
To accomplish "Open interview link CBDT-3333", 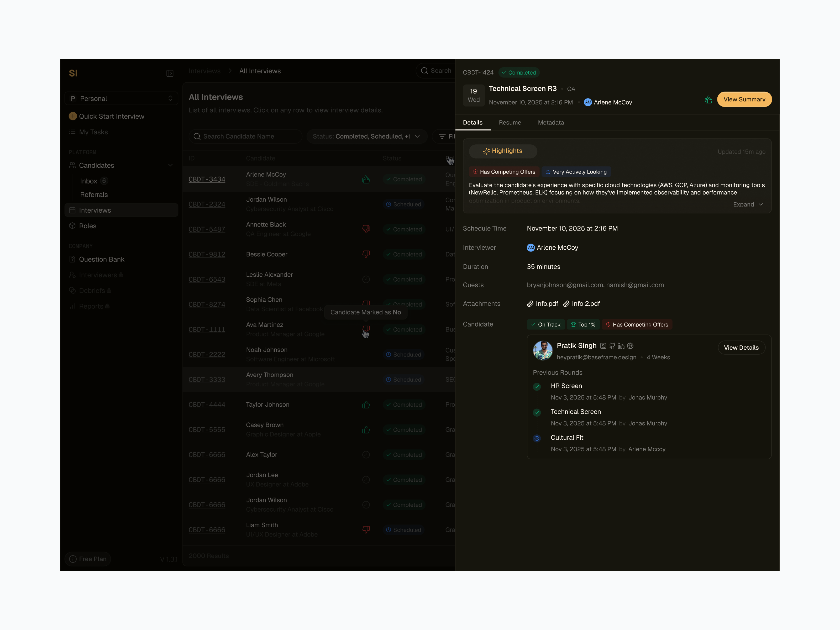I will [x=207, y=380].
